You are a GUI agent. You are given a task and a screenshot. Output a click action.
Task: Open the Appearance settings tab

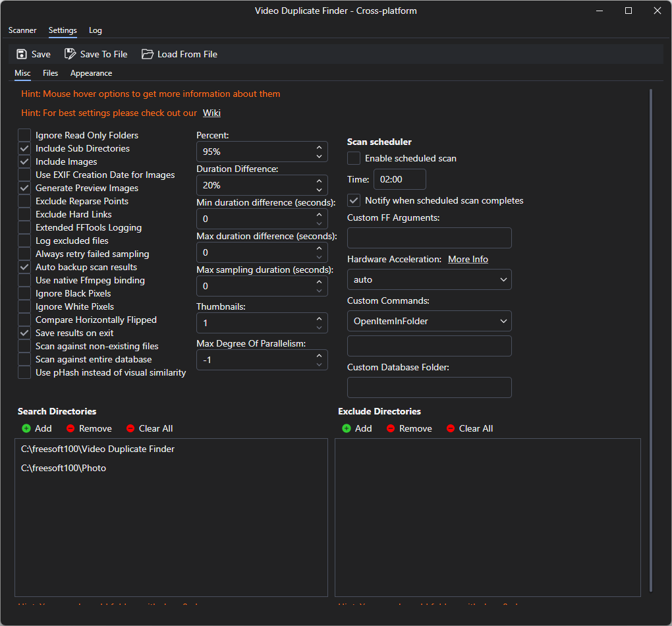click(x=91, y=73)
